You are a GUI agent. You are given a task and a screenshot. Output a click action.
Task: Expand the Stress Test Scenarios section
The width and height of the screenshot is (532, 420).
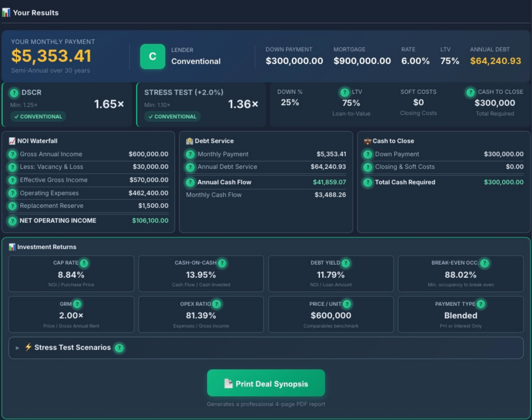70,347
